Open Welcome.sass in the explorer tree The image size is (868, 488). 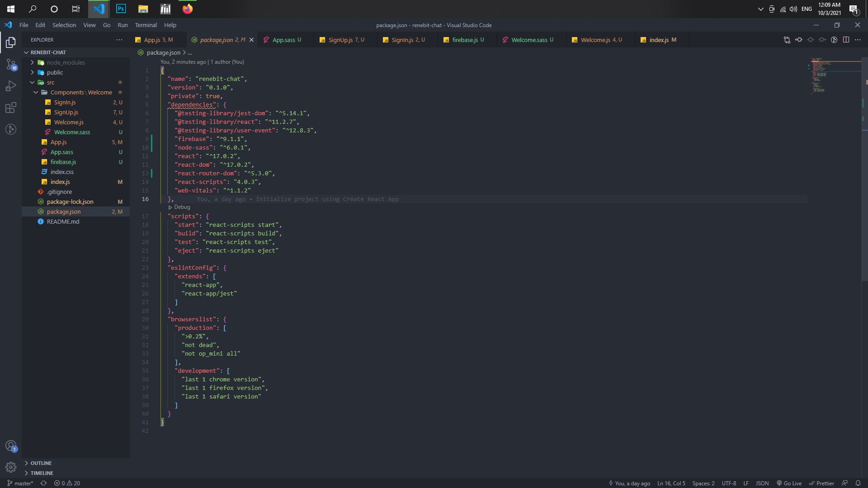tap(75, 132)
